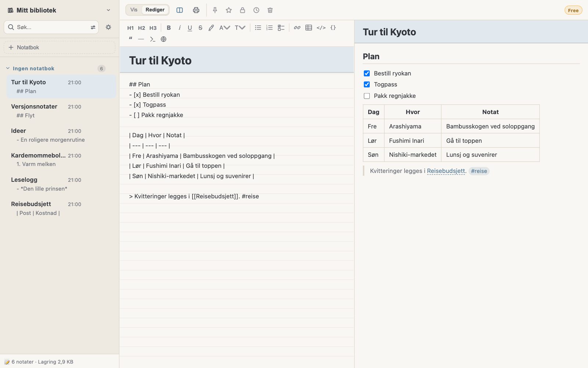Add a new Notatbok

click(60, 47)
